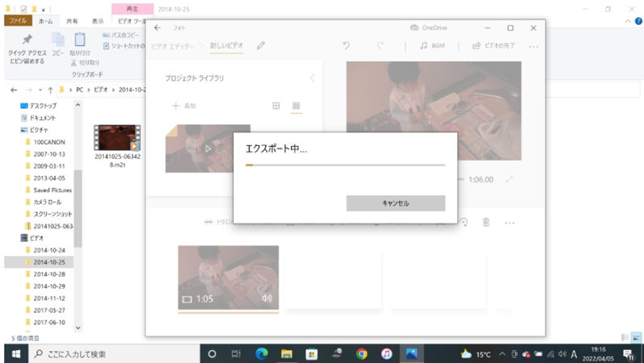Open カメラ ロール folder in tree
The width and height of the screenshot is (644, 363).
pos(44,202)
